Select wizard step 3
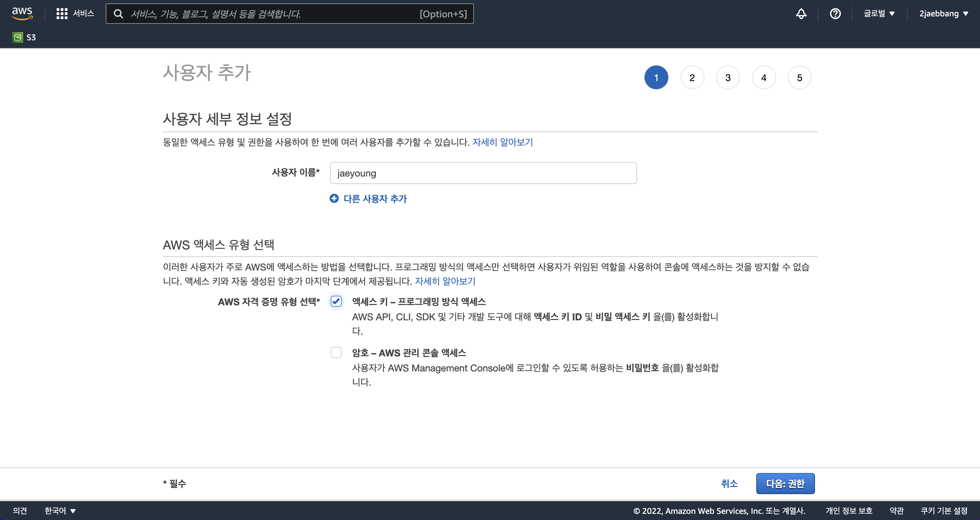This screenshot has height=520, width=980. point(727,78)
